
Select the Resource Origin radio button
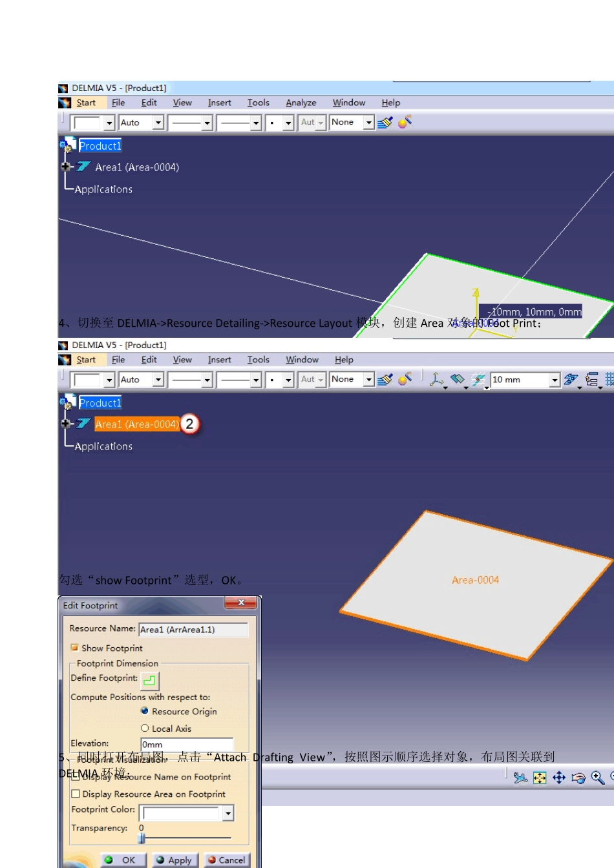click(145, 710)
